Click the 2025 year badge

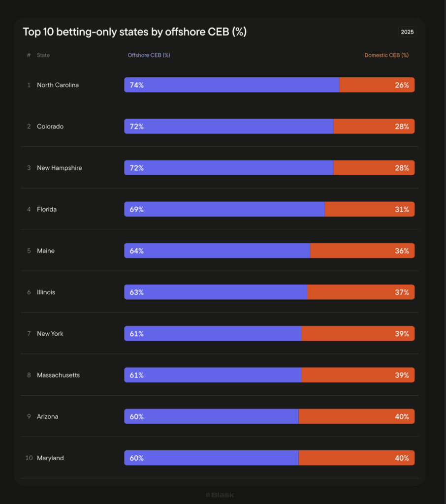click(407, 32)
